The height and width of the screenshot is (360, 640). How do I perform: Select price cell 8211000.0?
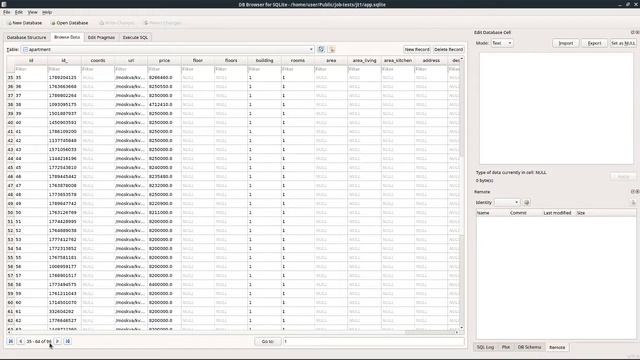164,213
